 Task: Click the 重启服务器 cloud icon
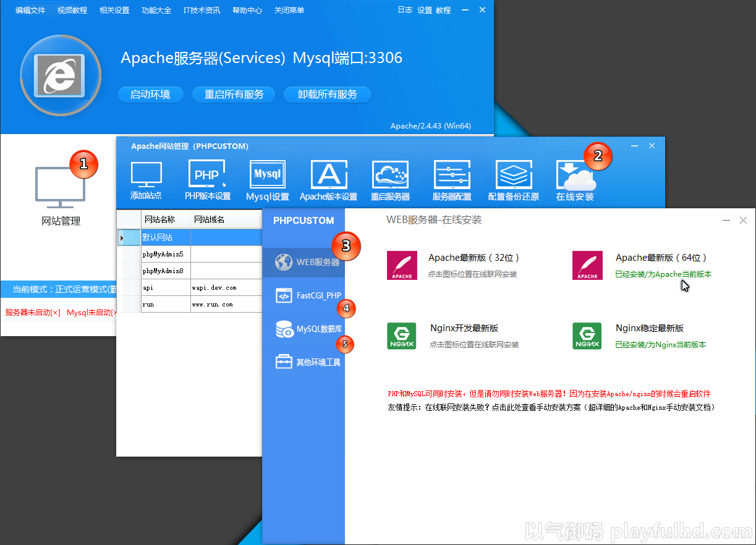390,174
